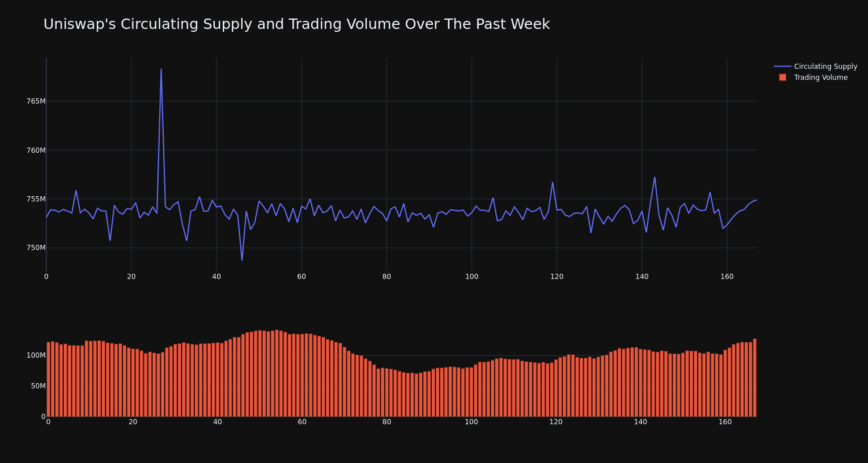This screenshot has height=463, width=868.
Task: Click the 760M y-axis label
Action: pyautogui.click(x=36, y=150)
